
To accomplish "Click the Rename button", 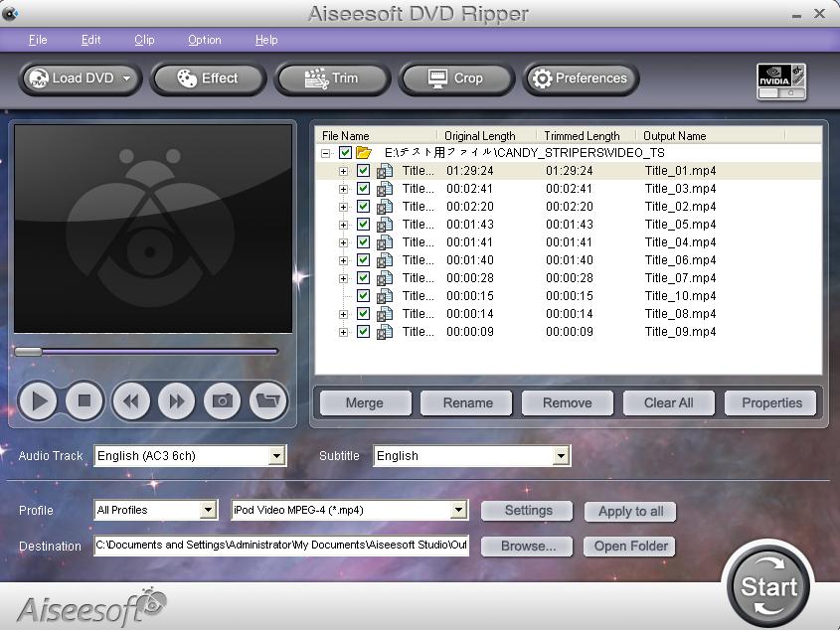I will click(466, 402).
